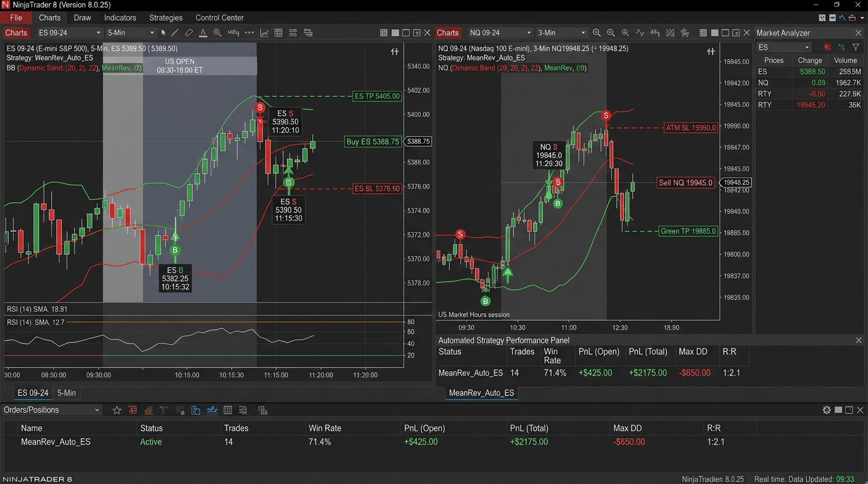The image size is (868, 484).
Task: Open the File menu
Action: click(16, 18)
